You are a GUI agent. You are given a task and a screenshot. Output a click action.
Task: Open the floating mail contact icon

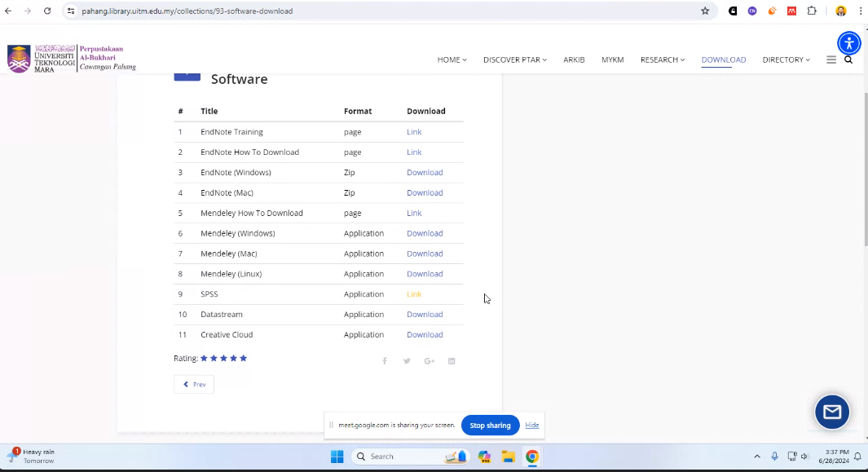[831, 412]
